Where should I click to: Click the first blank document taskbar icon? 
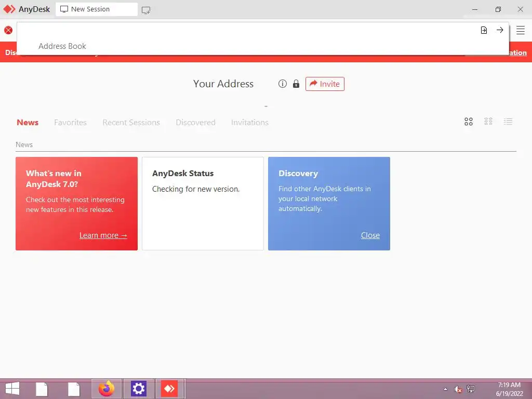click(x=42, y=389)
